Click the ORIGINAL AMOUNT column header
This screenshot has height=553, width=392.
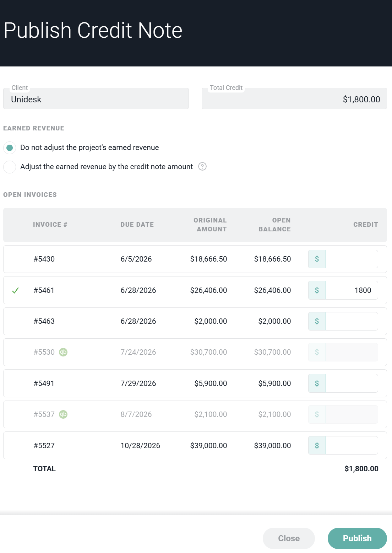pos(210,225)
